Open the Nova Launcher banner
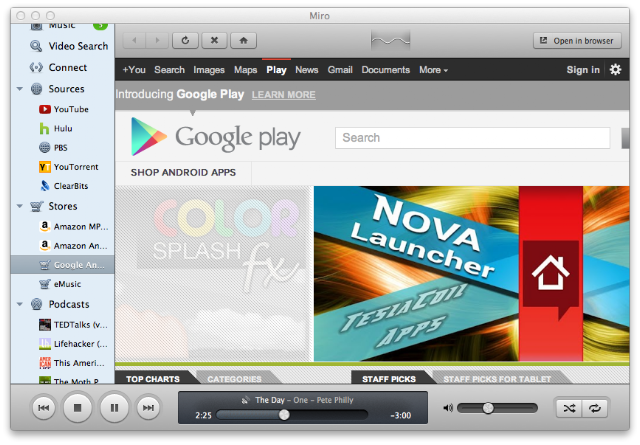640x445 pixels. click(x=471, y=274)
